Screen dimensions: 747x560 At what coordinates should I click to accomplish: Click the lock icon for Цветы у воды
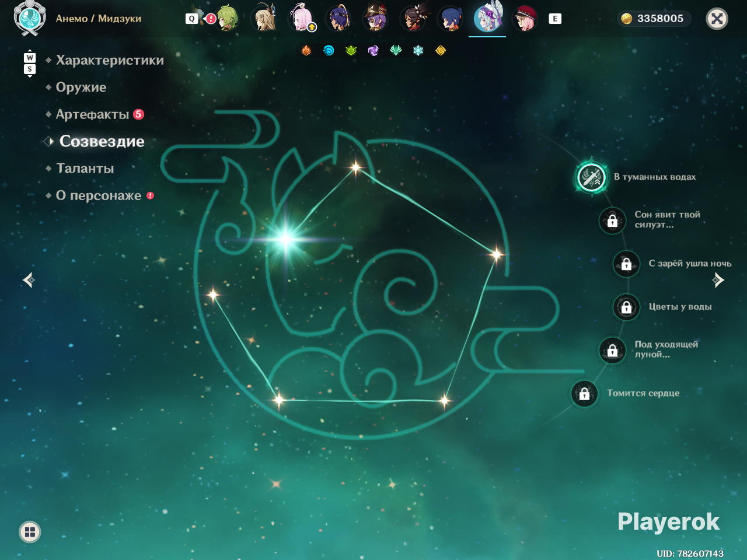click(x=626, y=307)
